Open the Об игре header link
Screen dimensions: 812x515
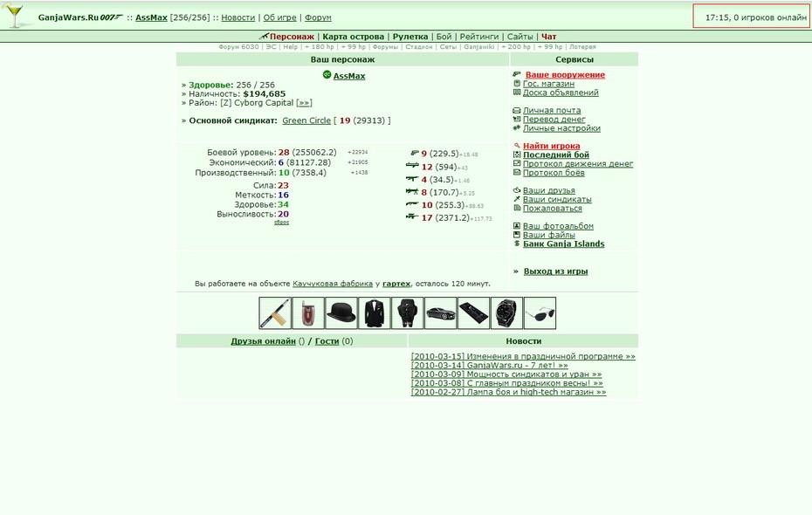(279, 17)
